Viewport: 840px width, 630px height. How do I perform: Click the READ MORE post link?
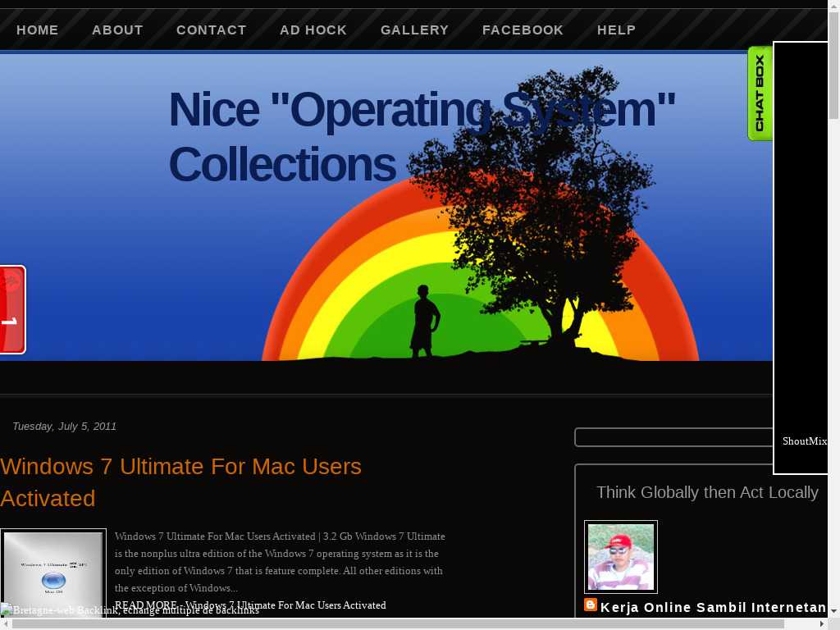pyautogui.click(x=250, y=605)
